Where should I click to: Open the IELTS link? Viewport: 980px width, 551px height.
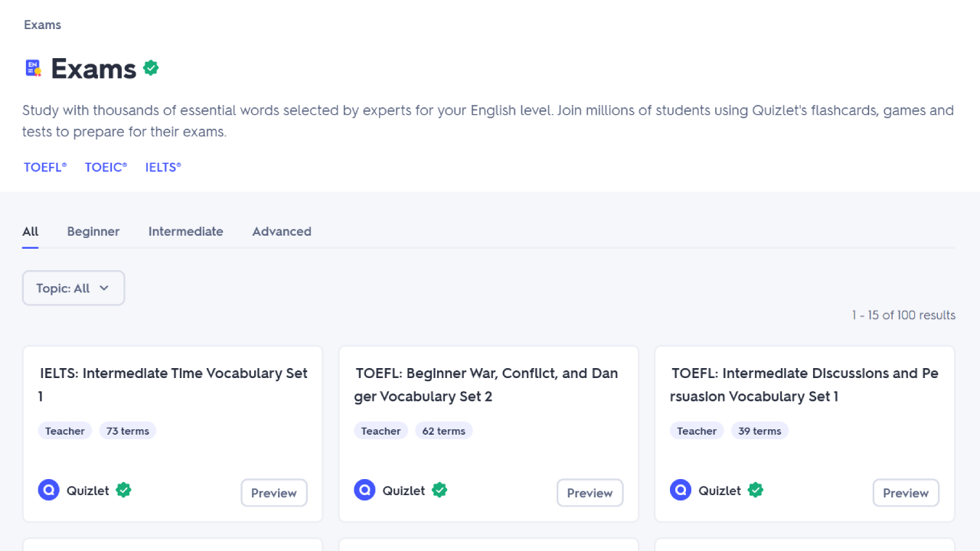point(163,167)
